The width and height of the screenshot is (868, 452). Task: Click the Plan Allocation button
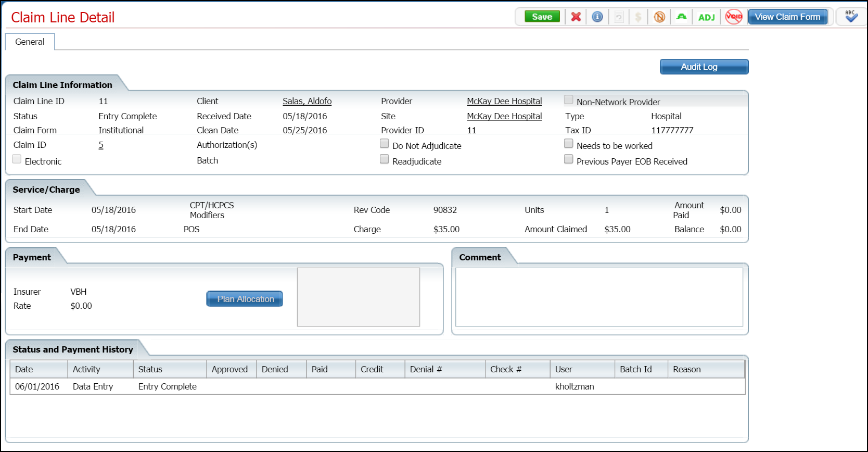[x=245, y=299]
